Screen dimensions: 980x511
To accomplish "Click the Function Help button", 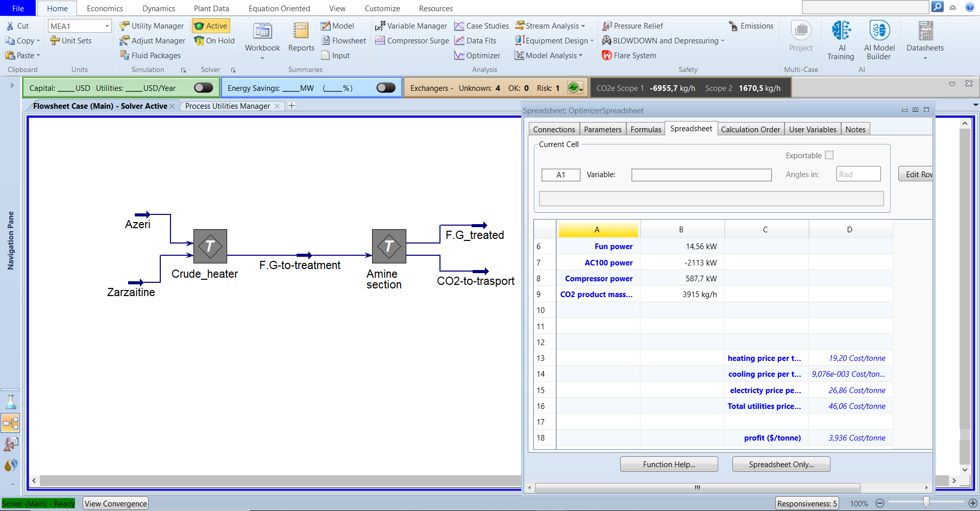I will coord(669,465).
